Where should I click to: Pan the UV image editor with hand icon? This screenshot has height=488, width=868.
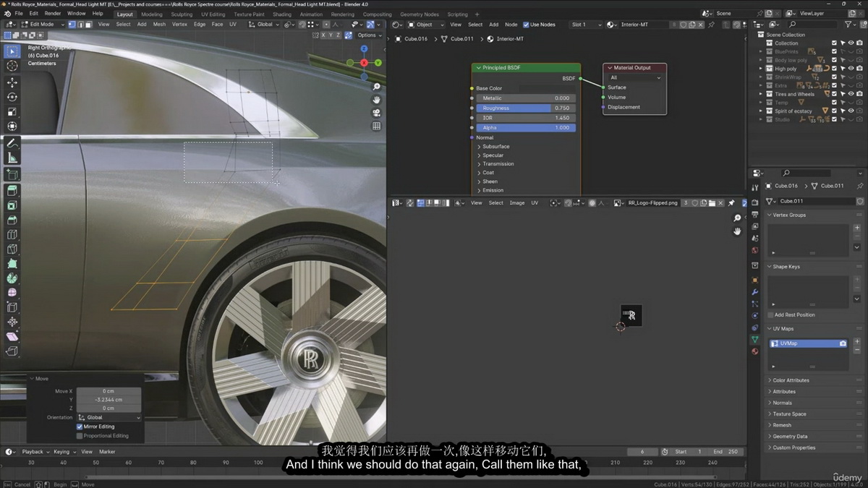tap(737, 231)
